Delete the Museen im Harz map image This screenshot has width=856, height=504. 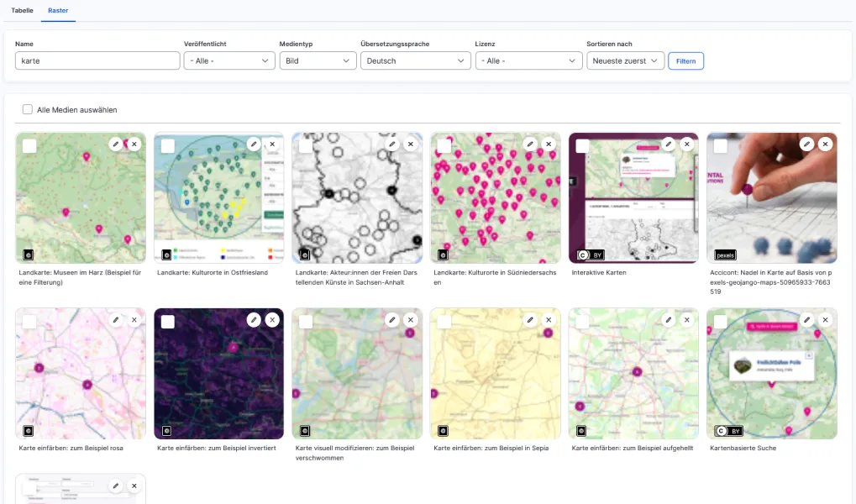[134, 144]
